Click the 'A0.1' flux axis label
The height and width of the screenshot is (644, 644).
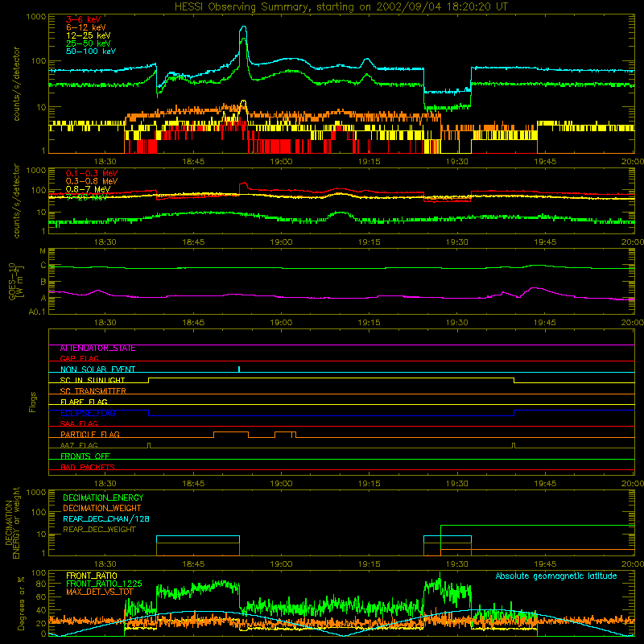point(37,312)
